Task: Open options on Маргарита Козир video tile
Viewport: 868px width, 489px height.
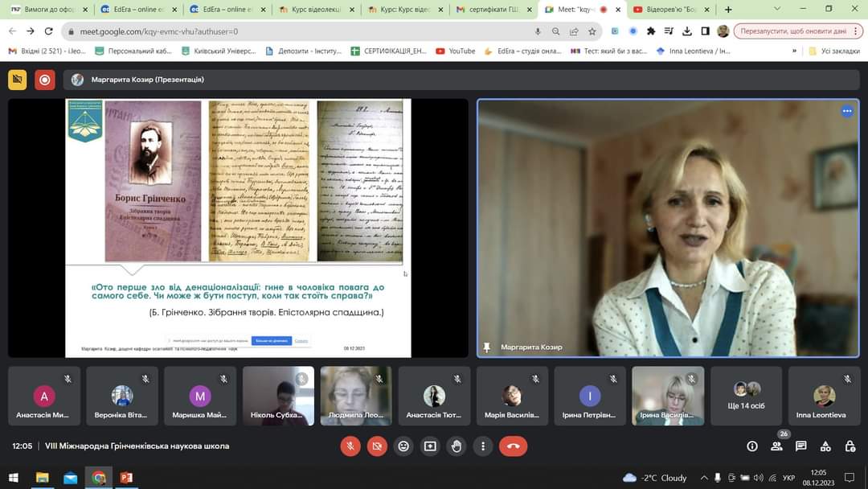Action: coord(846,111)
